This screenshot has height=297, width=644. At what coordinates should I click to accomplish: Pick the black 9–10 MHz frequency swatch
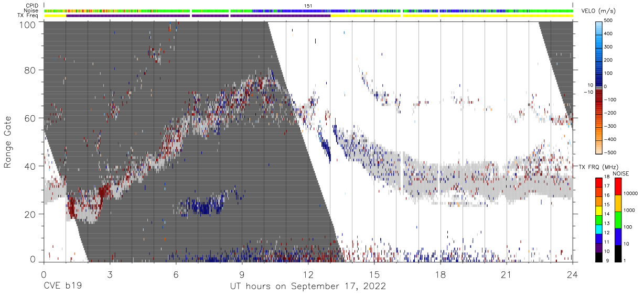pyautogui.click(x=599, y=257)
